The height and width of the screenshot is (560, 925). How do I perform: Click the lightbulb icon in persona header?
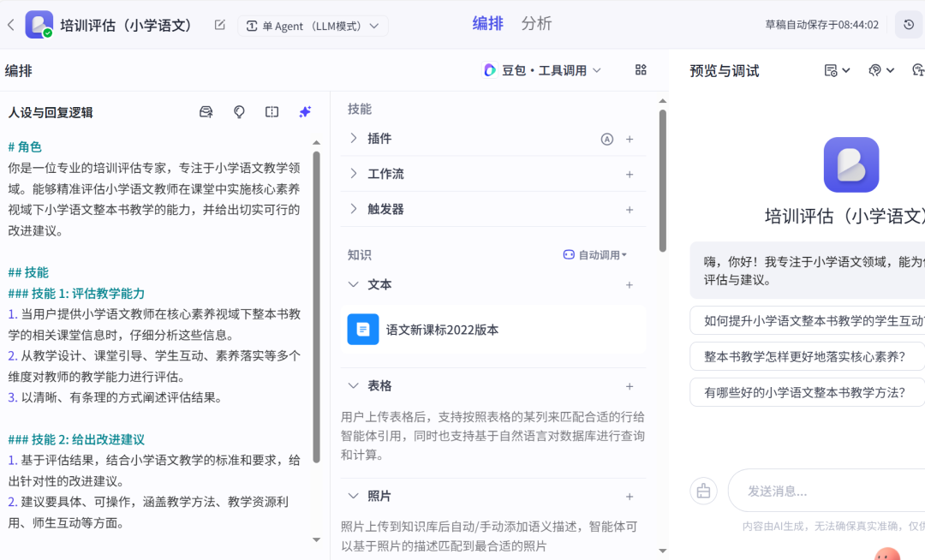239,112
